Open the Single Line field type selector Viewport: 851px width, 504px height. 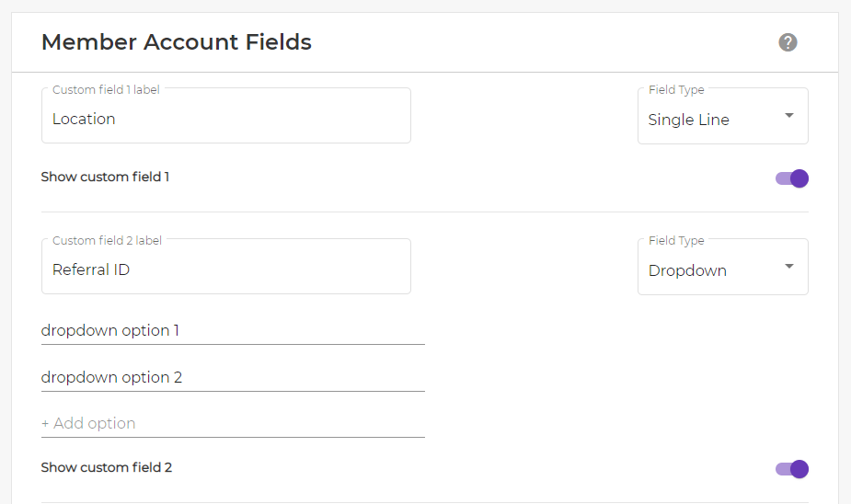(723, 116)
